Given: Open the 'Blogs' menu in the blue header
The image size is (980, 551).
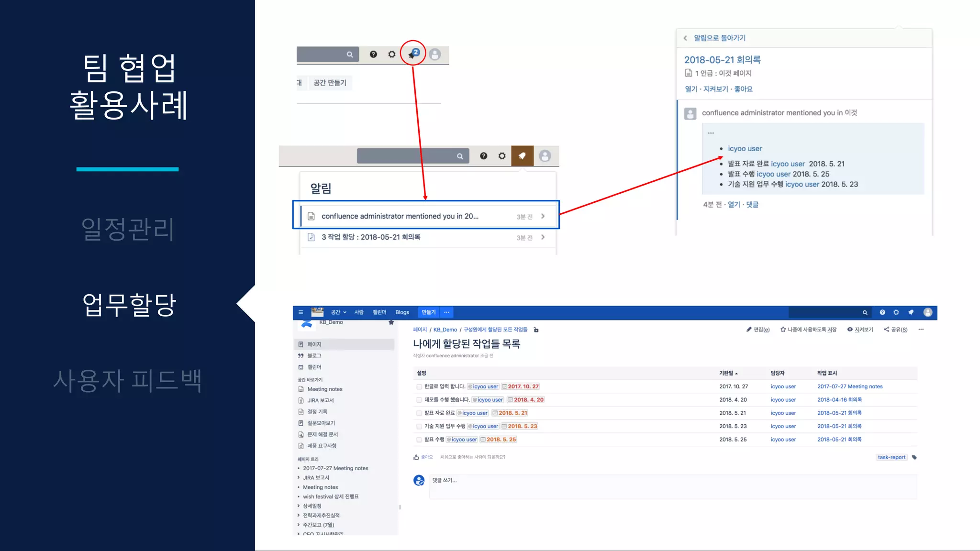Looking at the screenshot, I should (x=402, y=312).
